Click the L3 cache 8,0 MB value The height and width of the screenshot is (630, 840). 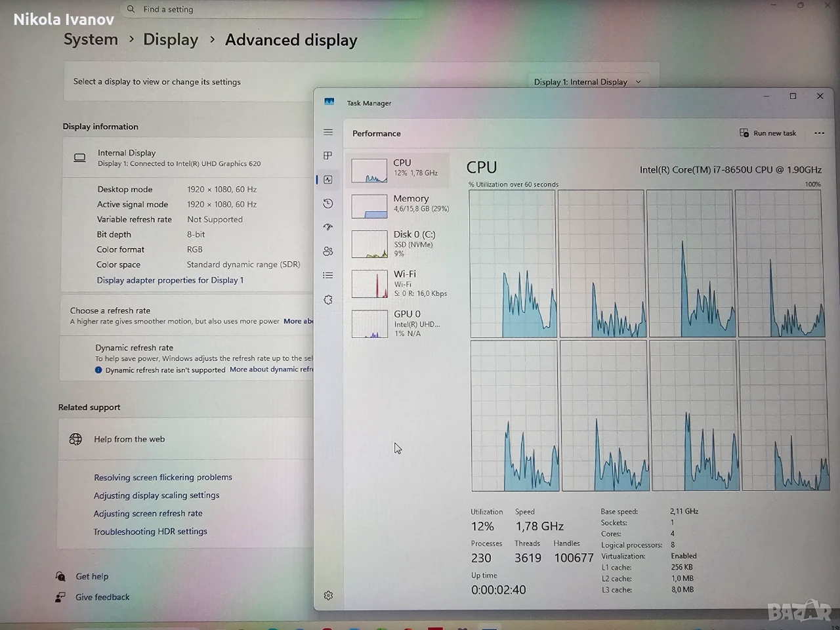[x=682, y=589]
